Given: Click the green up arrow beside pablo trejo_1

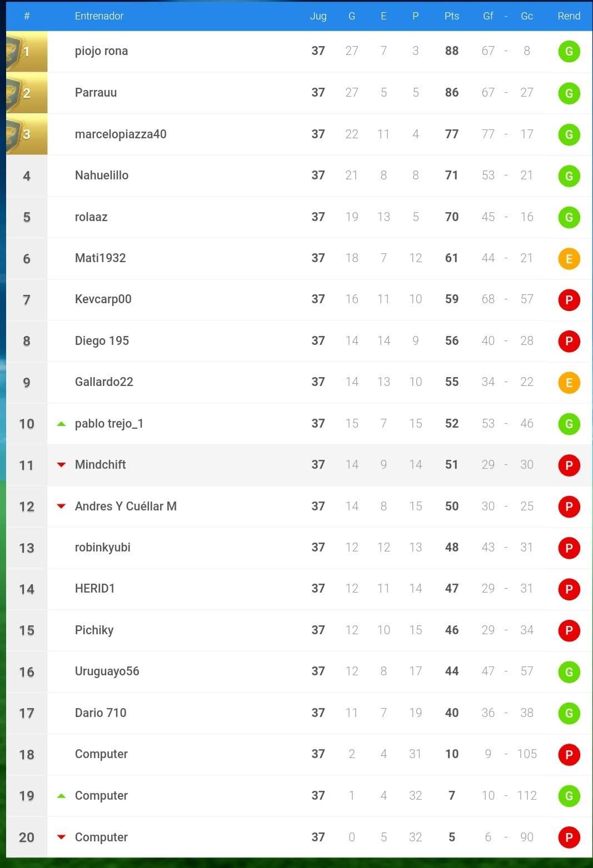Looking at the screenshot, I should [x=62, y=424].
